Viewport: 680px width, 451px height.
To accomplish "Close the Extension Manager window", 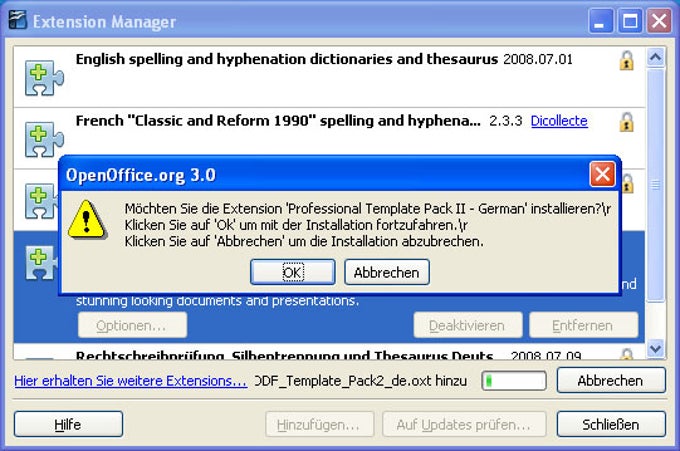I will coord(659,21).
